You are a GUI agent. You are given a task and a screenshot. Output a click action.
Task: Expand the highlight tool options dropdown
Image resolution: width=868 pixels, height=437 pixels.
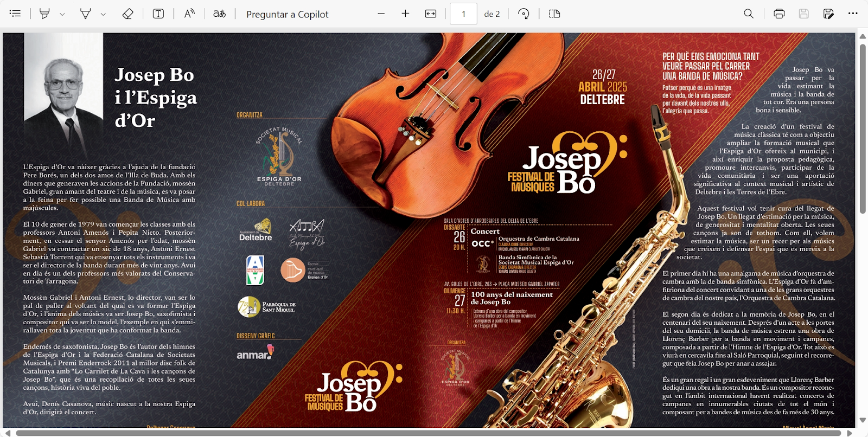click(x=62, y=14)
